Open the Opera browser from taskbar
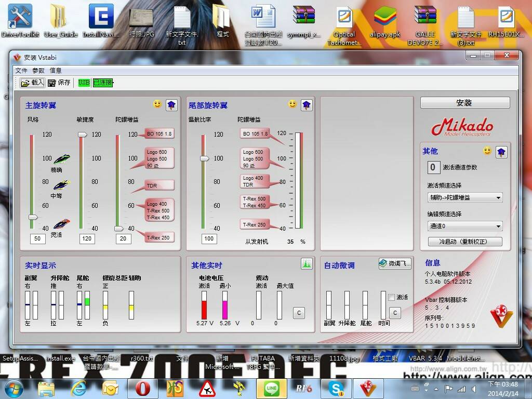The width and height of the screenshot is (532, 399). (x=142, y=389)
